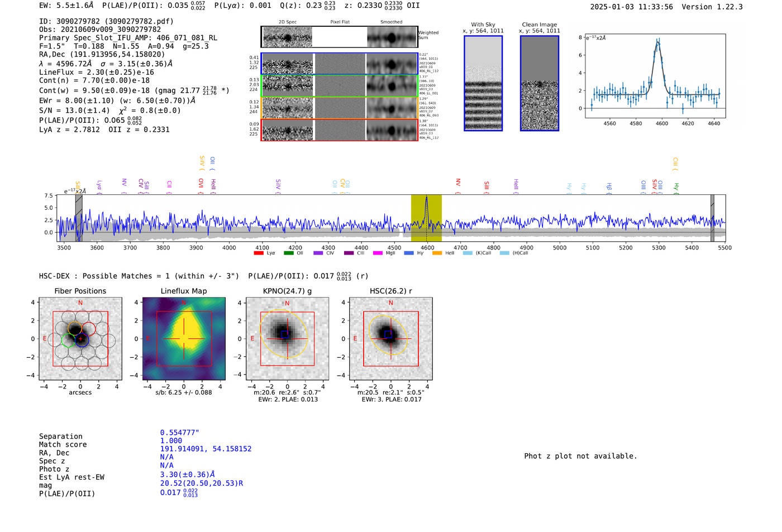Viewport: 782px width, 532px height.
Task: Select the blue-framed 2D fiber spectrum row
Action: 340,64
